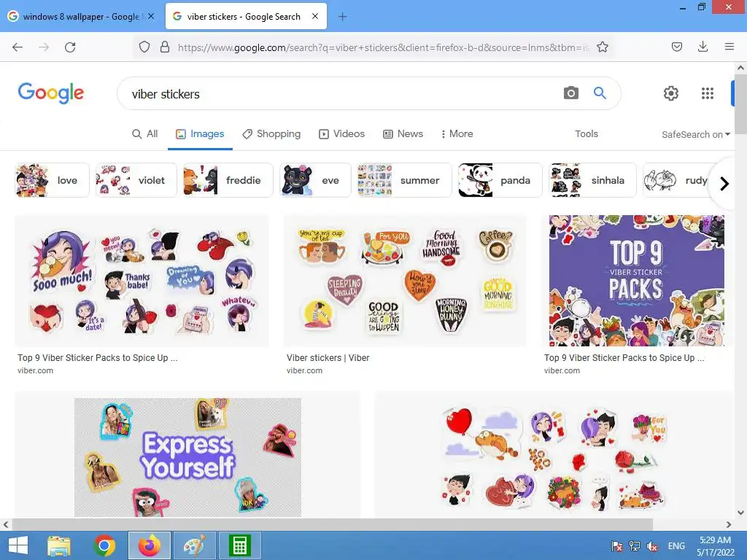Open the tracking protection shield icon

tap(144, 47)
